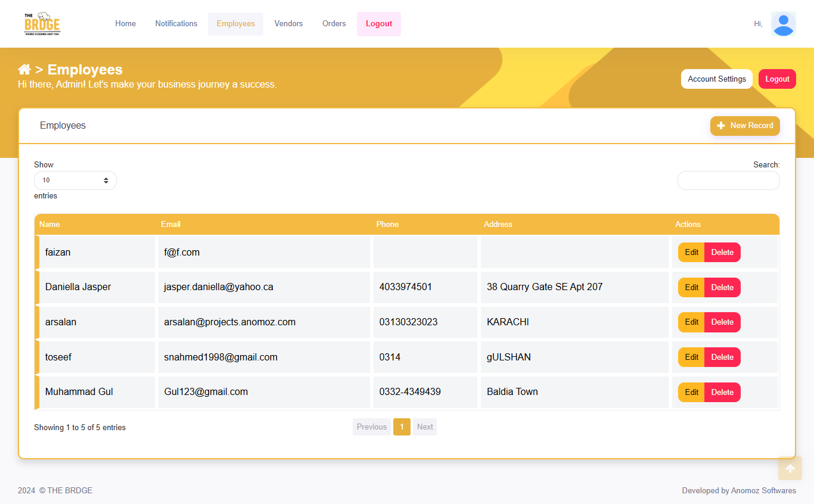
Task: Open the user avatar profile icon
Action: click(x=783, y=24)
